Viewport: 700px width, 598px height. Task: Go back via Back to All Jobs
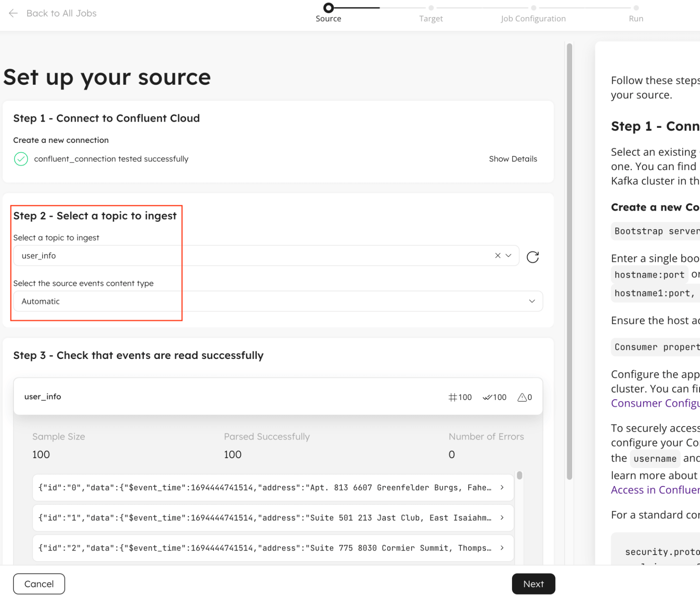tap(61, 13)
